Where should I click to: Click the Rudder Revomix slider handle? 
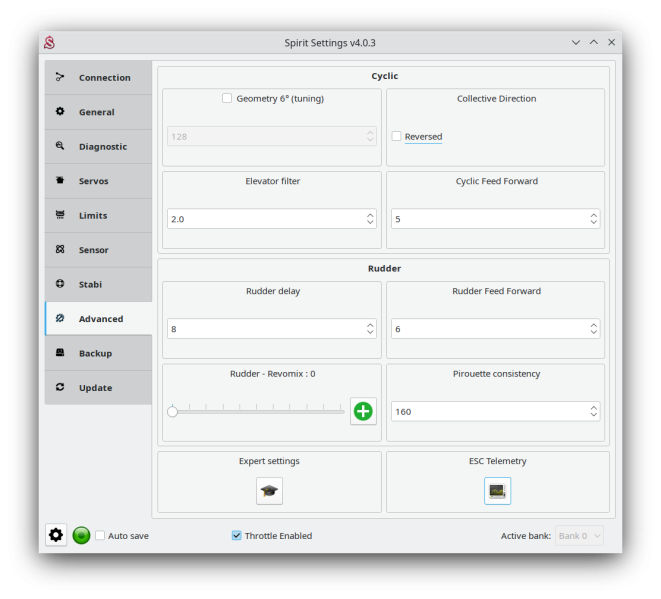[172, 411]
